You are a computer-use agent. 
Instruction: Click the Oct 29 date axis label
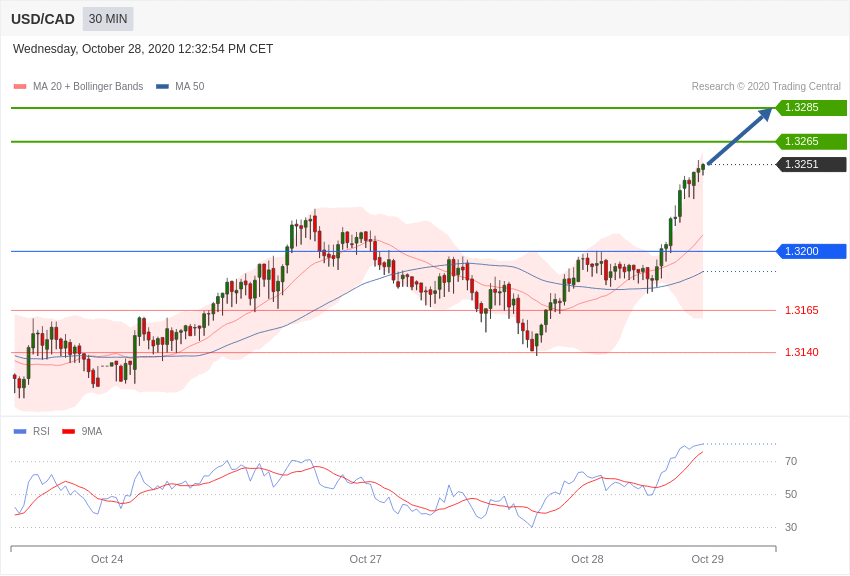pyautogui.click(x=707, y=559)
